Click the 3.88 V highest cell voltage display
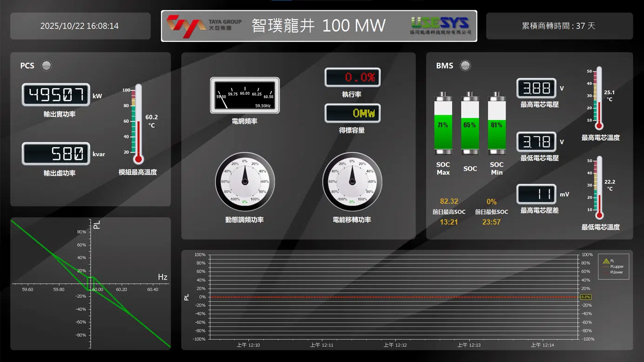 pos(536,88)
